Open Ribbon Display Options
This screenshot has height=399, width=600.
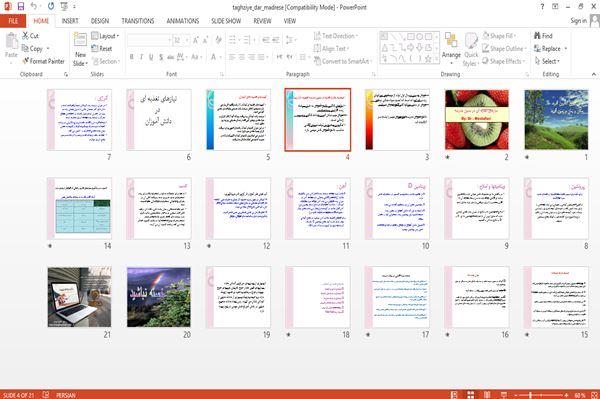tap(555, 7)
